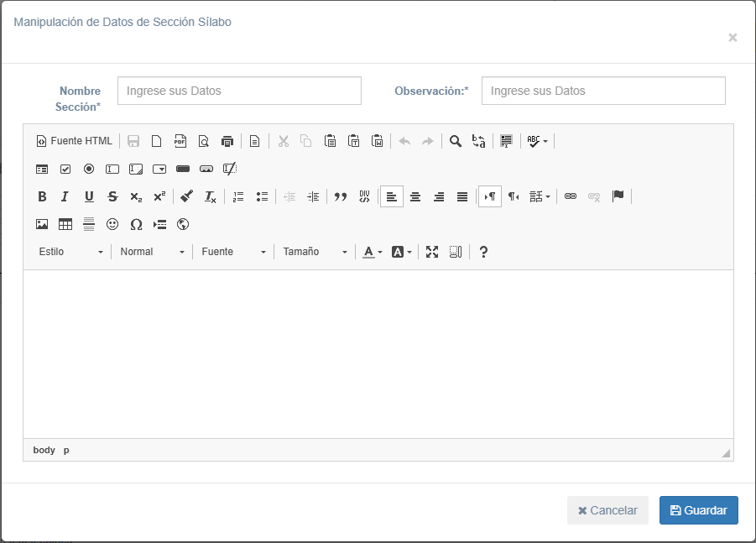The width and height of the screenshot is (756, 543).
Task: Select the body element path item
Action: click(x=44, y=450)
